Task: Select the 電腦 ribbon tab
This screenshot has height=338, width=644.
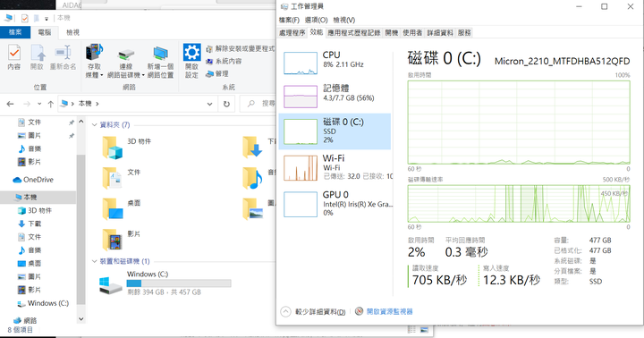Action: [45, 32]
